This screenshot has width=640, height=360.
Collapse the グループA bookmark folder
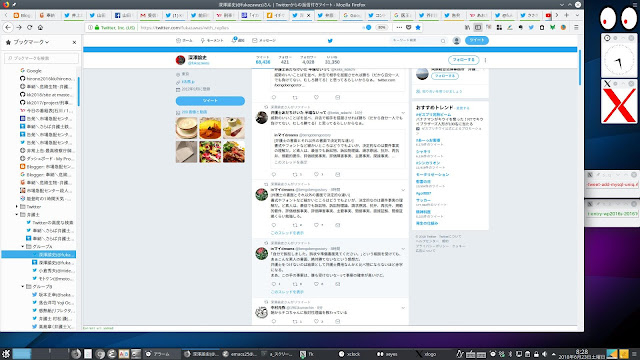(23, 247)
